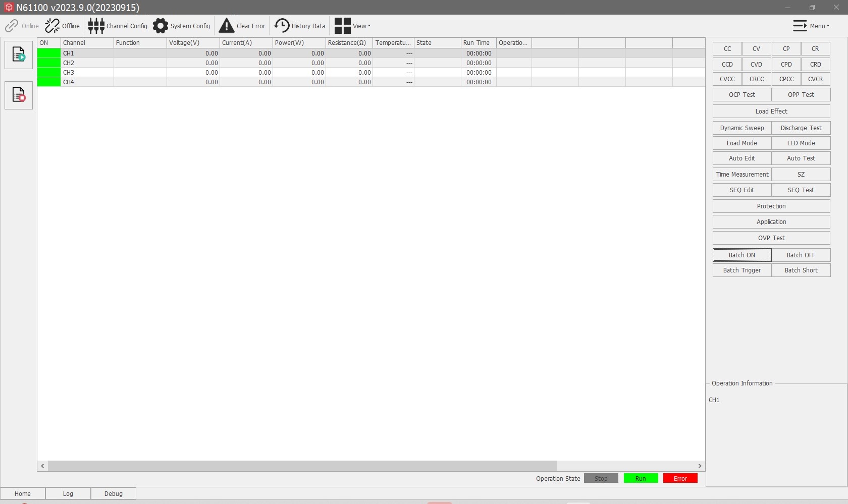Click the Clear Error warning icon
The height and width of the screenshot is (504, 848).
pos(227,26)
